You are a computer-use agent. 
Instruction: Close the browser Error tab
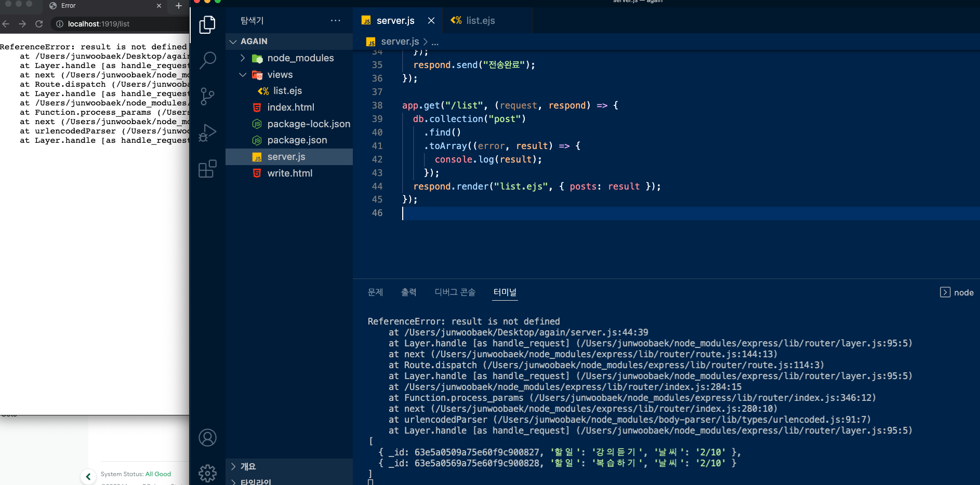coord(159,6)
